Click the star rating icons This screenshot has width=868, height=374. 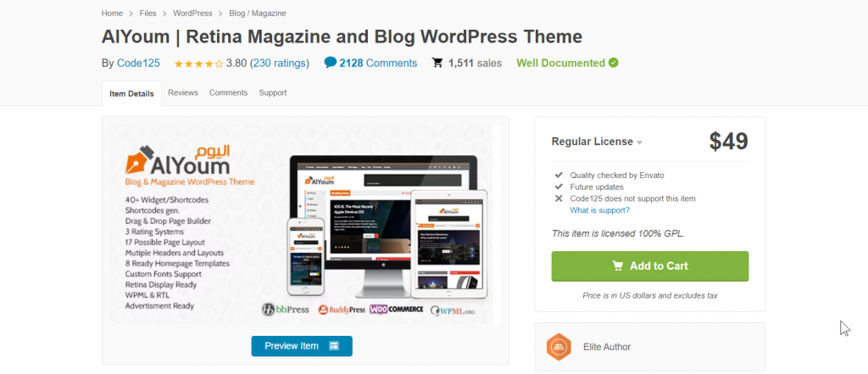(198, 64)
